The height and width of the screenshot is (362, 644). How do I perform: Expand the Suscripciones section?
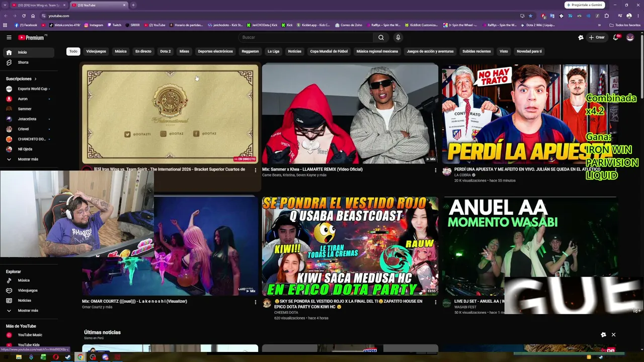pos(21,79)
